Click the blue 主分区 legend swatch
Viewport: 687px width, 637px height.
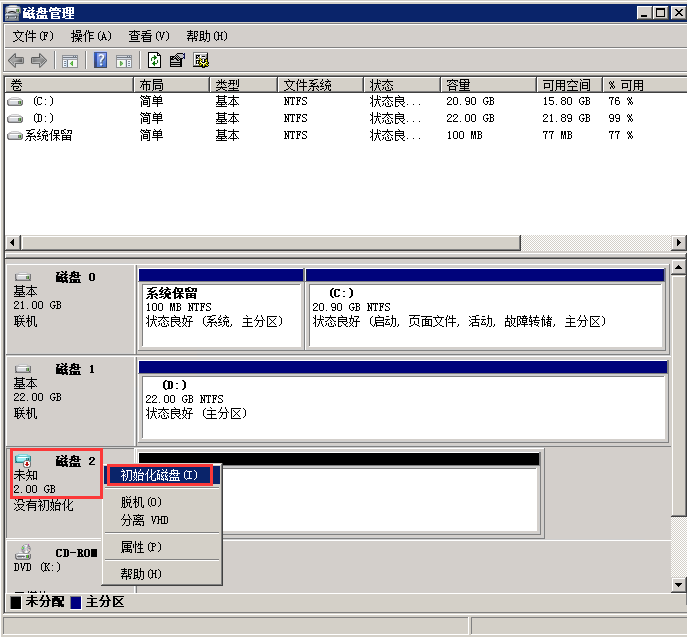click(76, 603)
